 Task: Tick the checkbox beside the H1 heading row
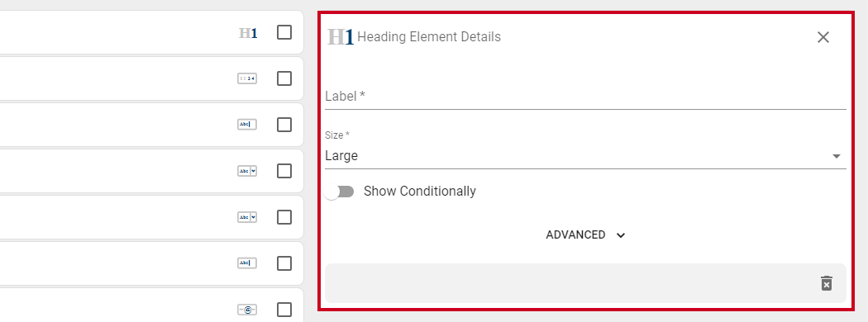tap(284, 33)
